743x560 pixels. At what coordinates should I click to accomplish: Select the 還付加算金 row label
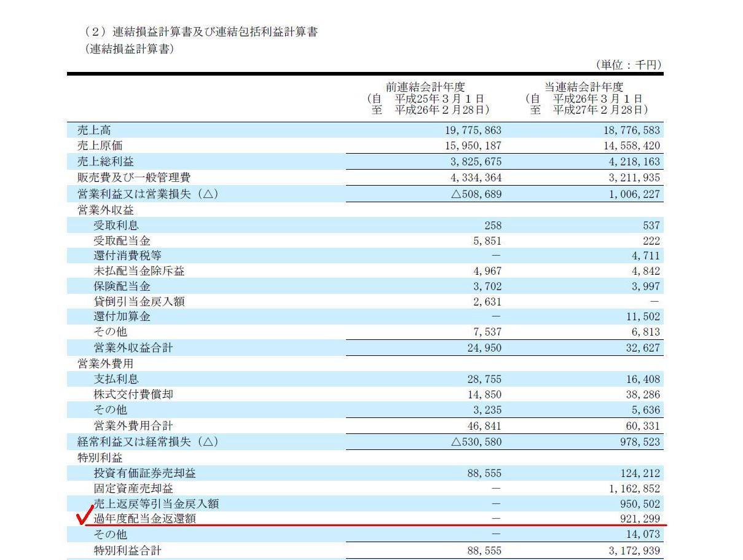(x=122, y=317)
